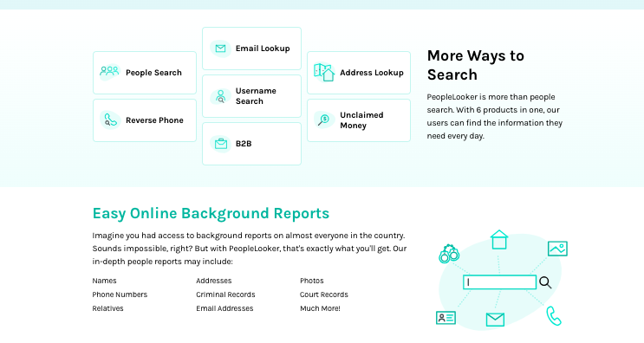Click the 'Addresses' list item
The image size is (644, 343).
pos(213,281)
